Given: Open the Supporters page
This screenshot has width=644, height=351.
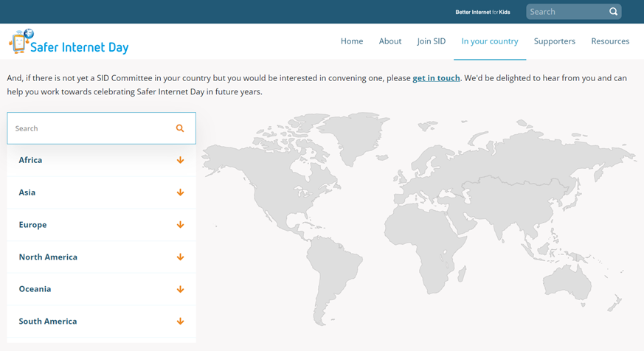Looking at the screenshot, I should (555, 41).
